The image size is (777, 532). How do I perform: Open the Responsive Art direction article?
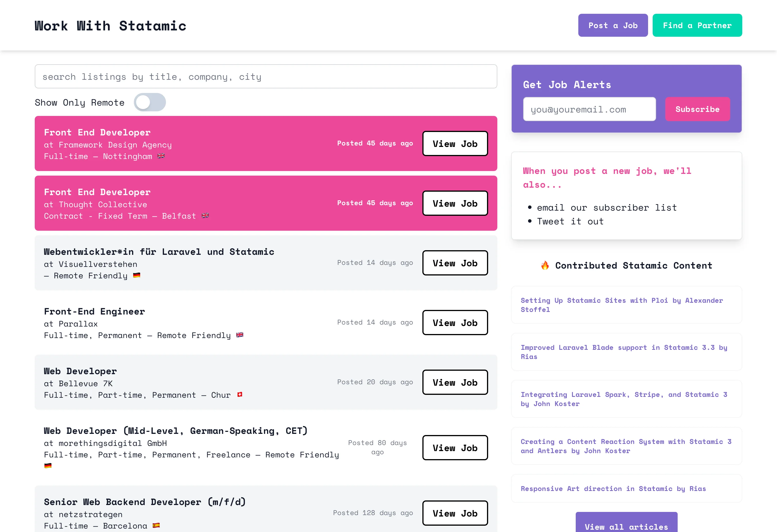pyautogui.click(x=627, y=489)
